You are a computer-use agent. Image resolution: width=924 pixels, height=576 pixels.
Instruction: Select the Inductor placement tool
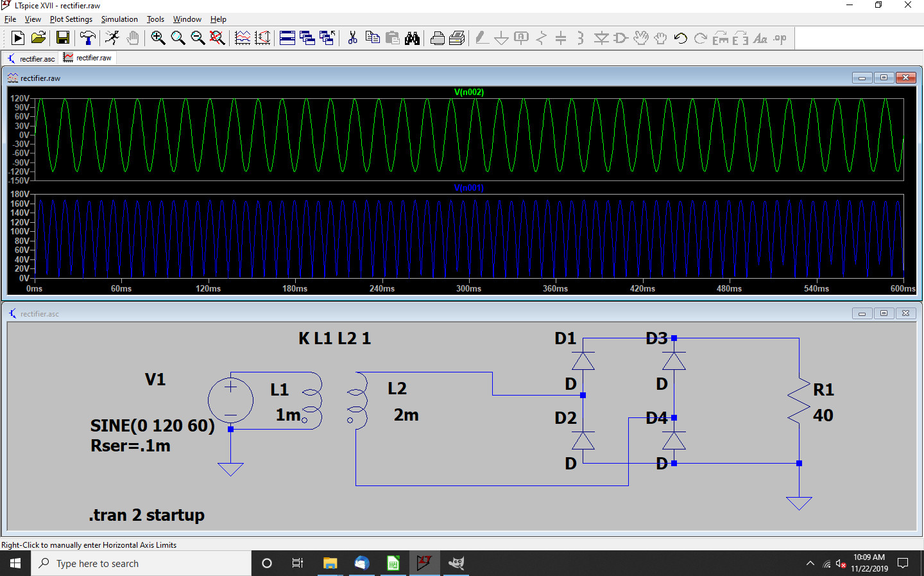pos(579,38)
